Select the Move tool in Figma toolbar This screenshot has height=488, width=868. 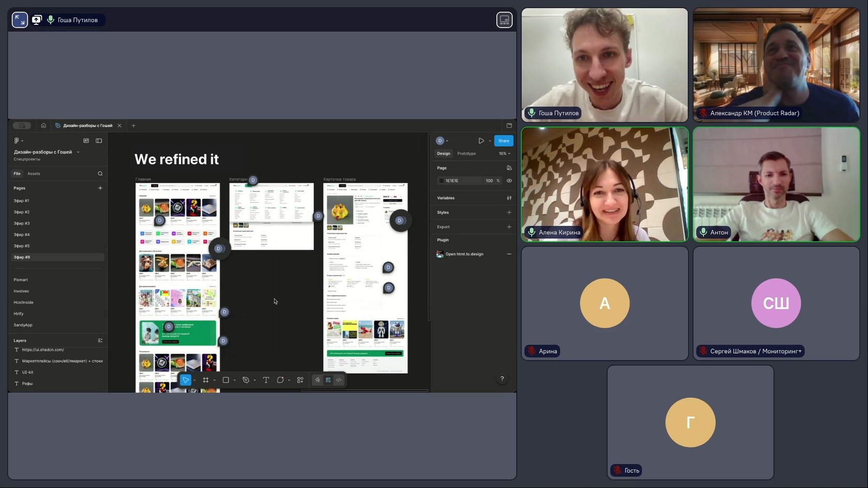coord(185,380)
